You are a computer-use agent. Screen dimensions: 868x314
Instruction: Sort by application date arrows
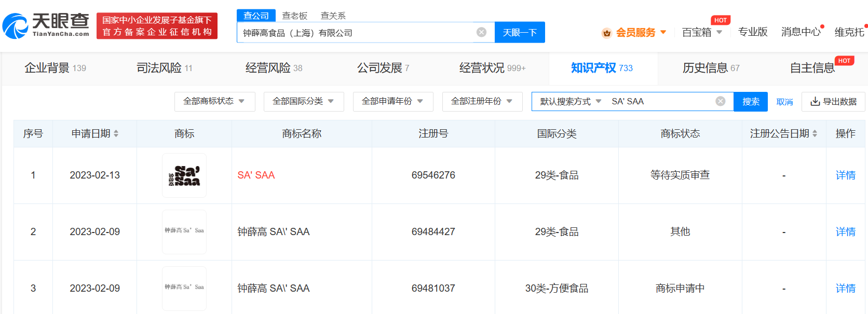[116, 133]
